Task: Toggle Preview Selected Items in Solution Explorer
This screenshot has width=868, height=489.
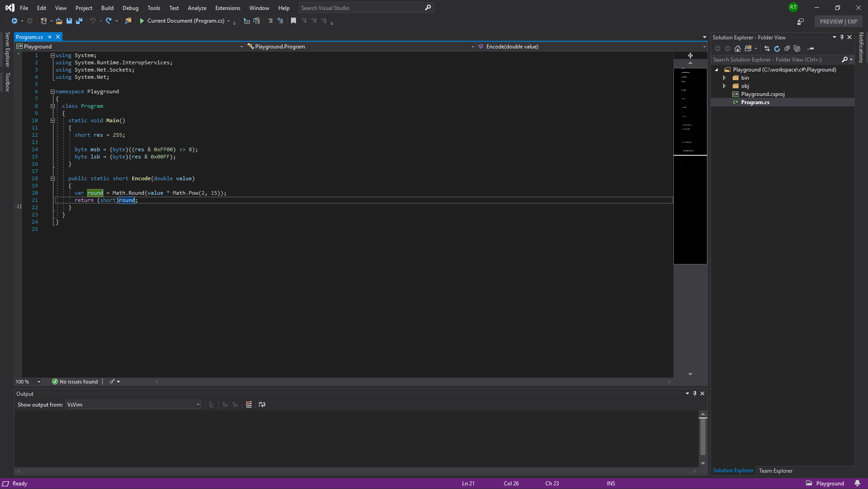Action: (x=811, y=48)
